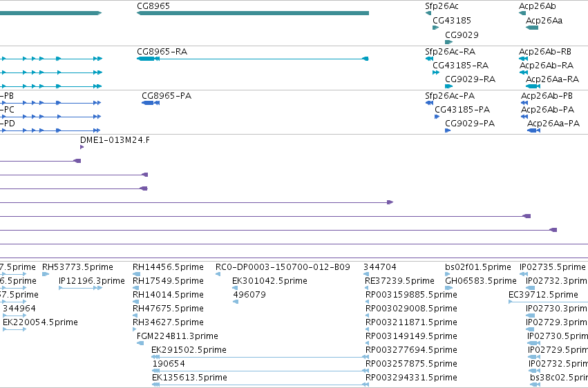Image resolution: width=588 pixels, height=388 pixels.
Task: Select the bs02f01.5prime EST
Action: click(x=448, y=274)
